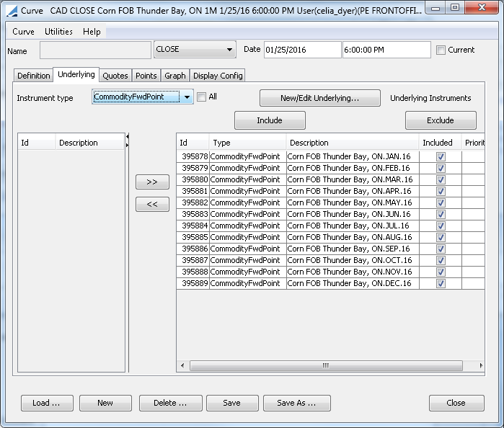This screenshot has width=504, height=428.
Task: Click New/Edit Underlying button
Action: 320,98
